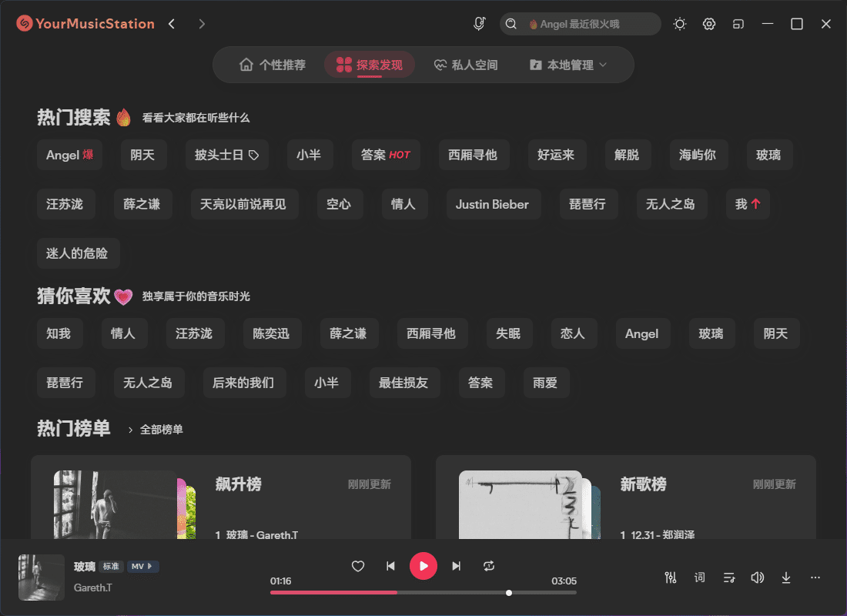The height and width of the screenshot is (616, 847).
Task: Click song title 玻璃 in player
Action: (x=84, y=566)
